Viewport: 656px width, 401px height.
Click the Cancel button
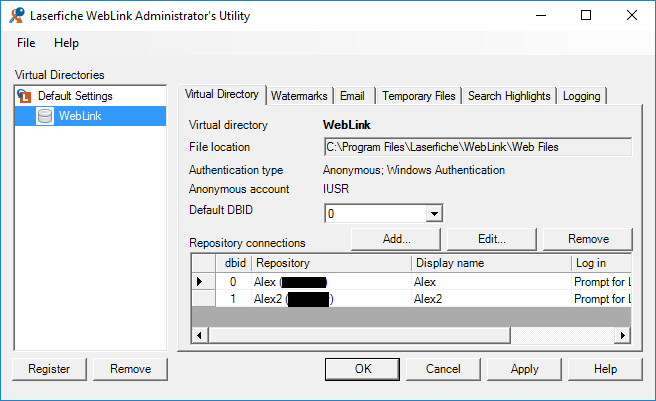(443, 369)
